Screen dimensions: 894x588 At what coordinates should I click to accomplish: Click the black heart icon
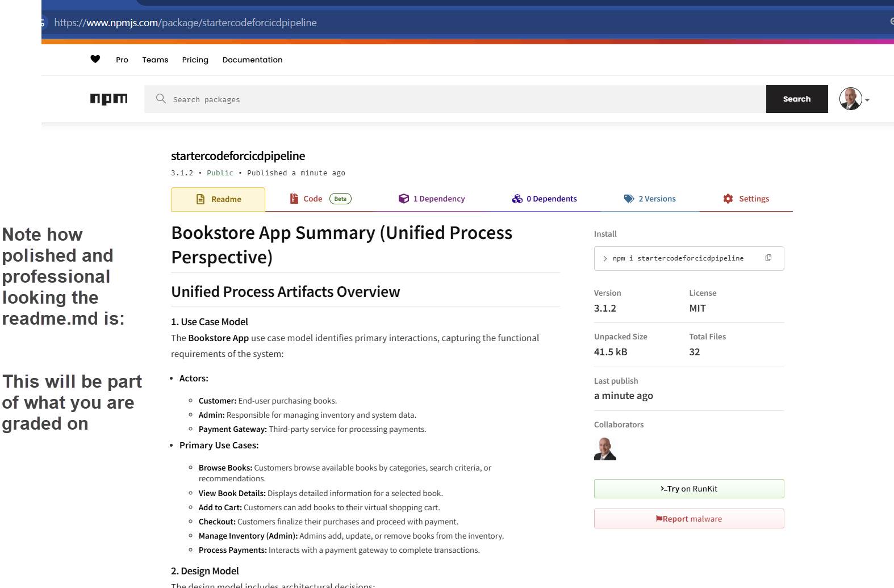(95, 59)
